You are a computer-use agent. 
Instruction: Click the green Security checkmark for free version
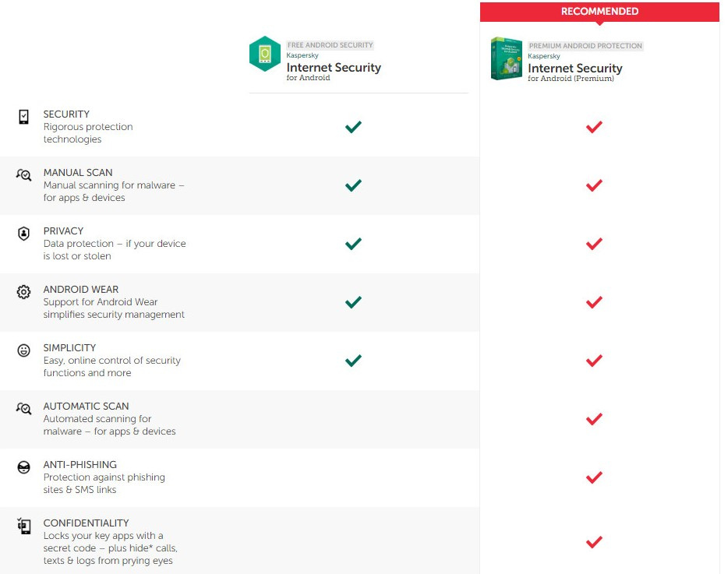click(x=353, y=126)
